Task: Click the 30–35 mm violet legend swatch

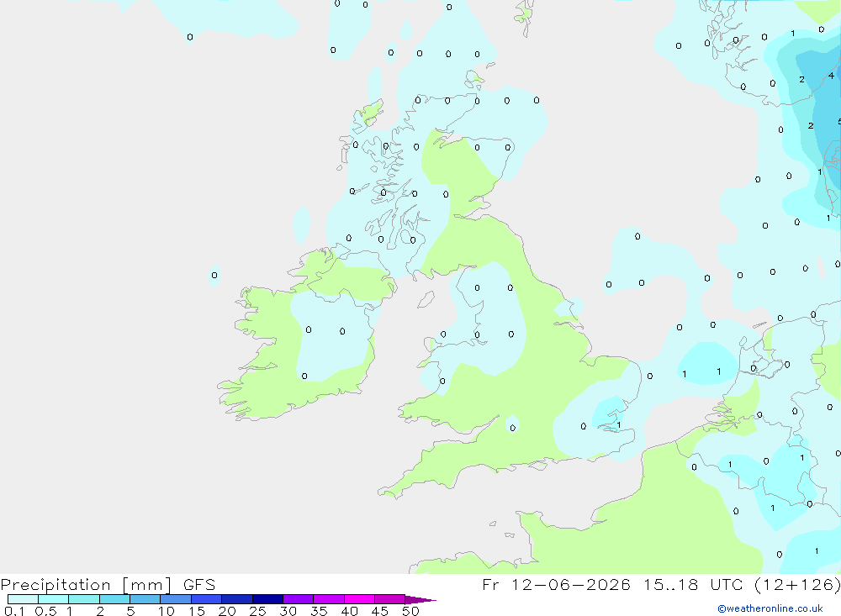Action: 299,599
